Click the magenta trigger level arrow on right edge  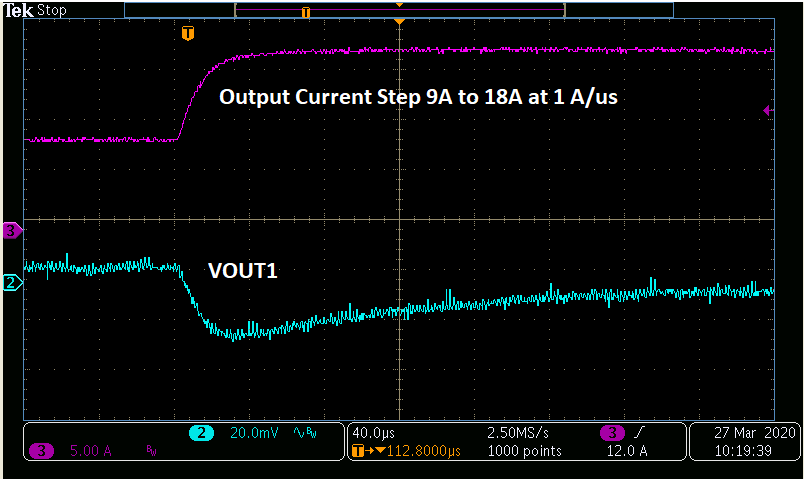(x=767, y=111)
